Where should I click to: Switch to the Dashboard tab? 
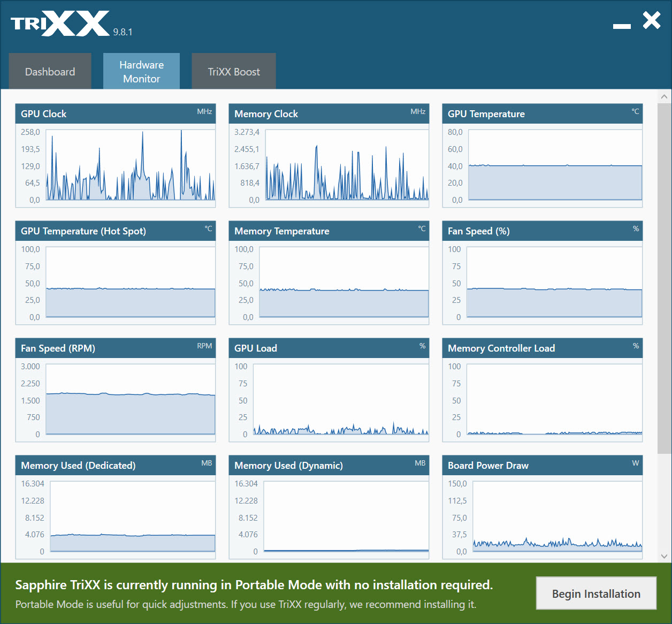(x=50, y=71)
